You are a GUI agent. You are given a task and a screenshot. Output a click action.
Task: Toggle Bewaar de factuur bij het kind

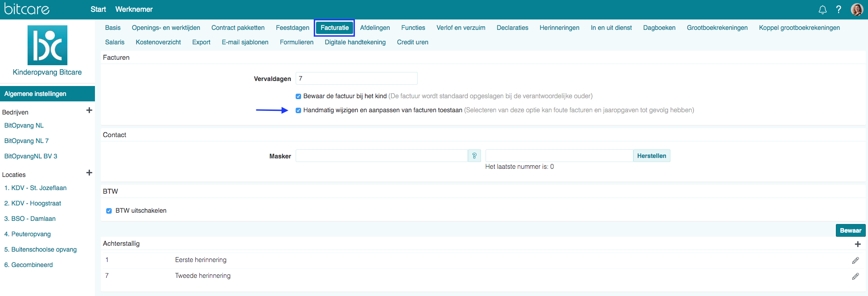298,96
